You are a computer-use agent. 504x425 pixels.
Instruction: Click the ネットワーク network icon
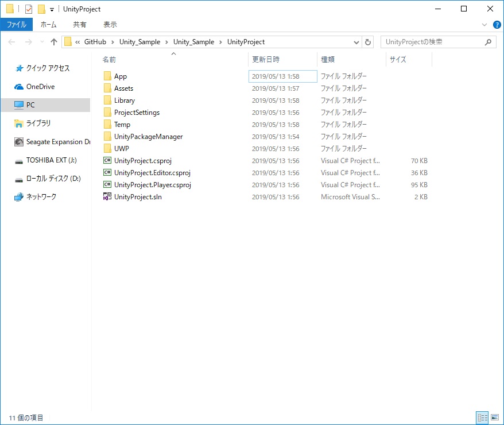pos(19,197)
